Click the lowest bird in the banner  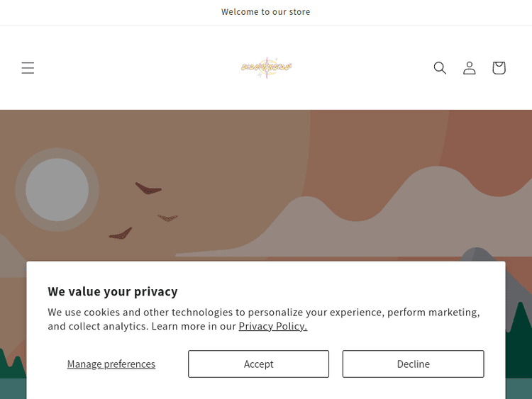tap(121, 234)
